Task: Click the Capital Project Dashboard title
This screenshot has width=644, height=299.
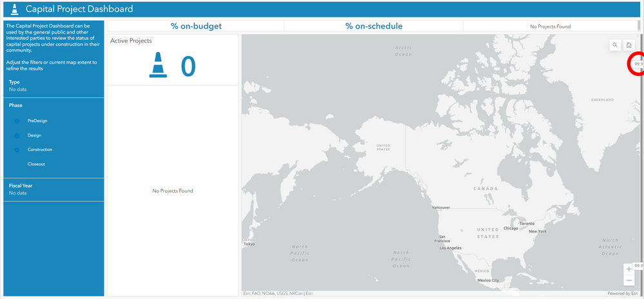Action: tap(79, 8)
